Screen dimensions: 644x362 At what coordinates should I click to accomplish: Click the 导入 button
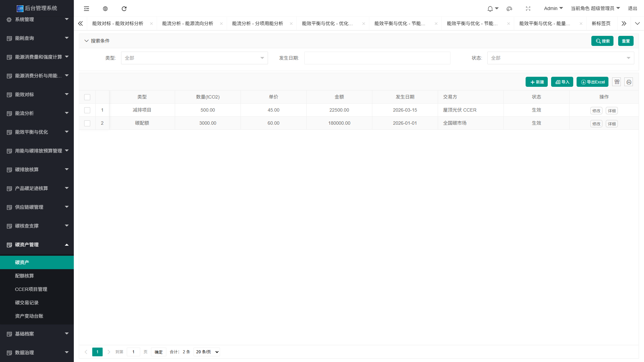point(562,82)
